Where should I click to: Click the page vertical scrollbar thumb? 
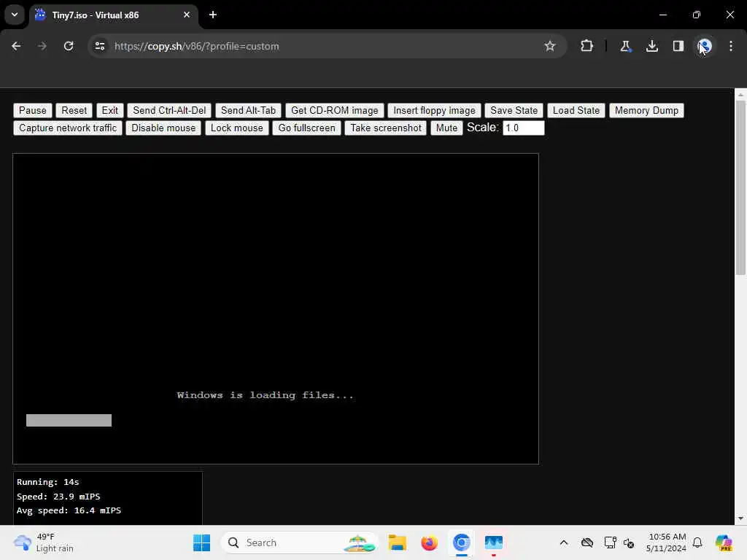(x=740, y=187)
